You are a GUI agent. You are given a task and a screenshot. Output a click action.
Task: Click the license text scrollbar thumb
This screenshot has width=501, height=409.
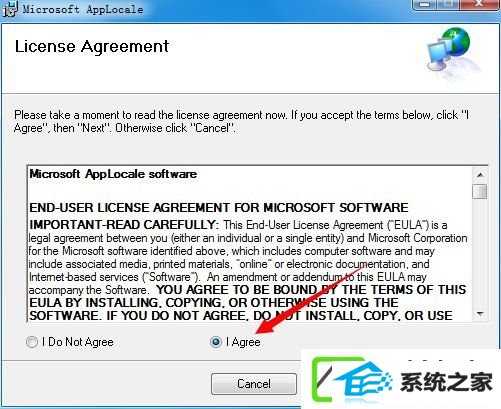tap(480, 191)
